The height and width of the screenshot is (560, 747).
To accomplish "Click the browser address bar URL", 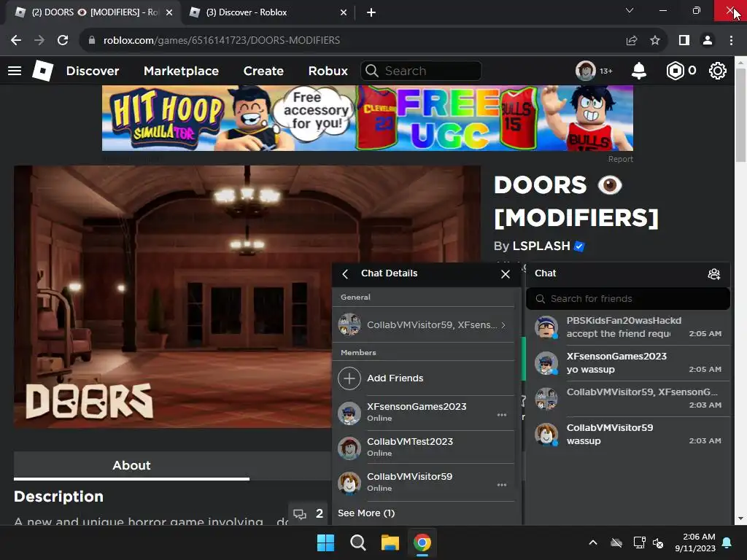I will click(222, 41).
